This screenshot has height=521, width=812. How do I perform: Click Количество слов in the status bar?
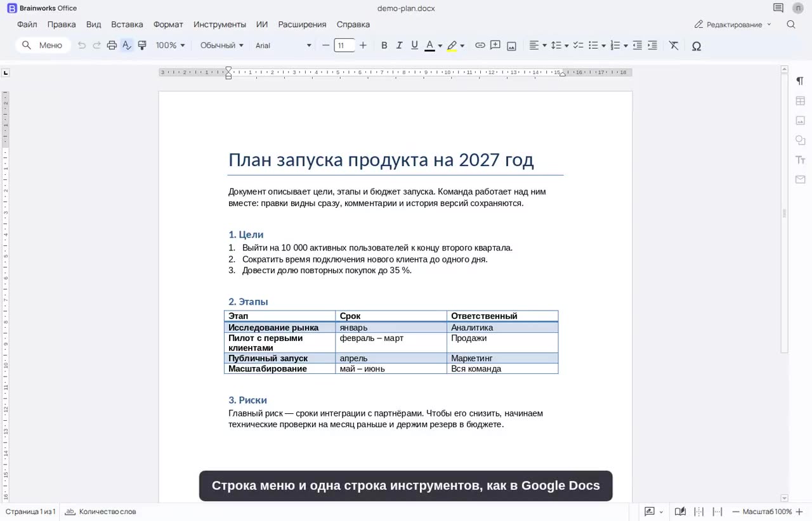point(101,511)
